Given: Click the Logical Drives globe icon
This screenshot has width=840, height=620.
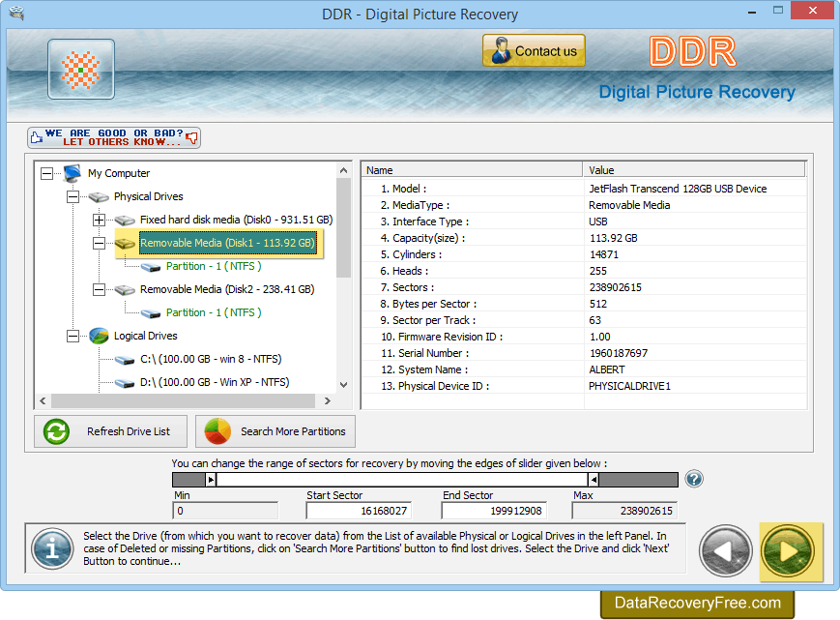Looking at the screenshot, I should [99, 336].
